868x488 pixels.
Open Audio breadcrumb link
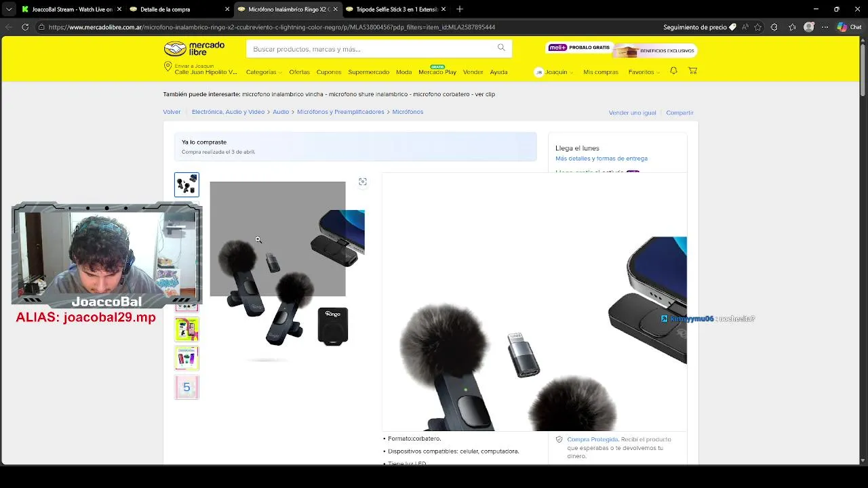pyautogui.click(x=281, y=112)
